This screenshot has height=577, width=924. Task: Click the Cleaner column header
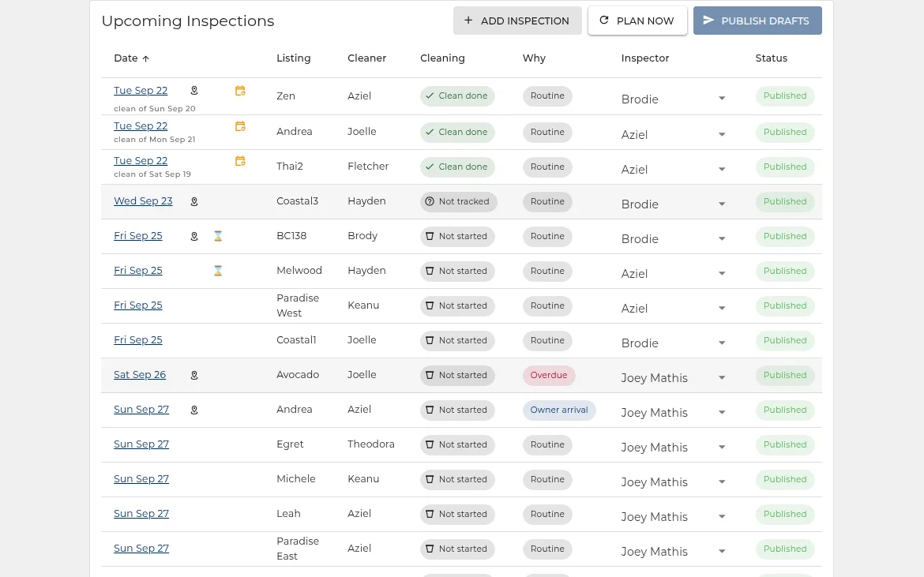point(367,58)
